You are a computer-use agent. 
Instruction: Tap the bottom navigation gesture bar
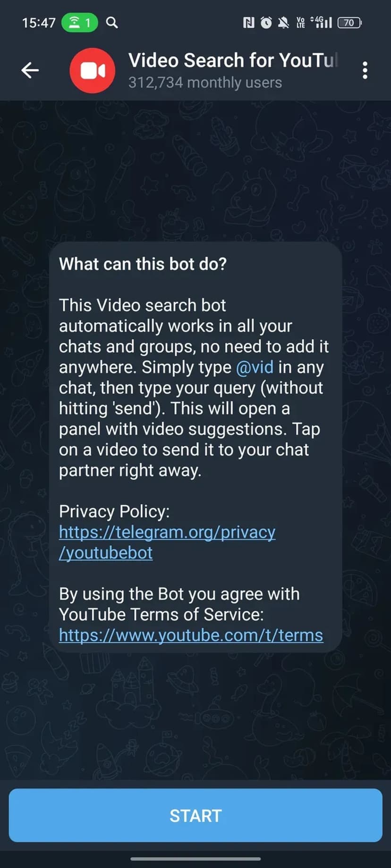point(195,859)
